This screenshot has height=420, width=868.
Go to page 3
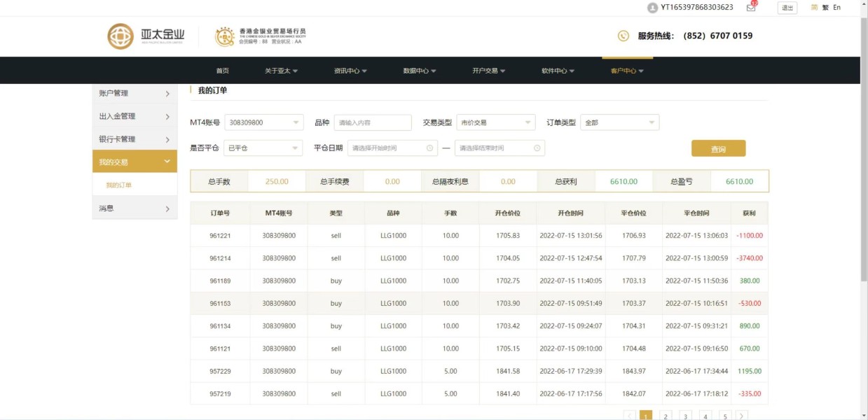(685, 416)
